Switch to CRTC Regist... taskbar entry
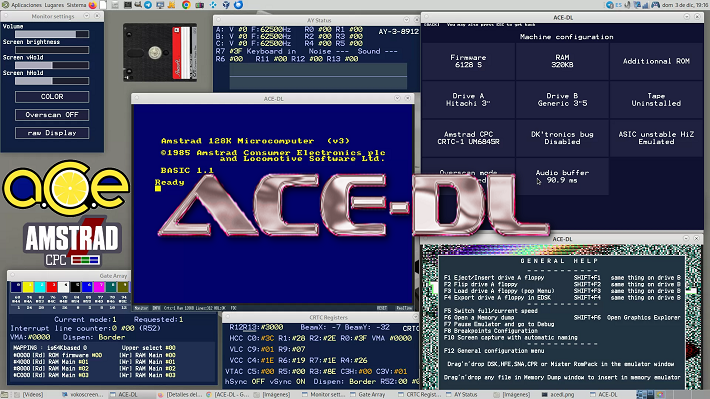710x399 pixels. (419, 394)
